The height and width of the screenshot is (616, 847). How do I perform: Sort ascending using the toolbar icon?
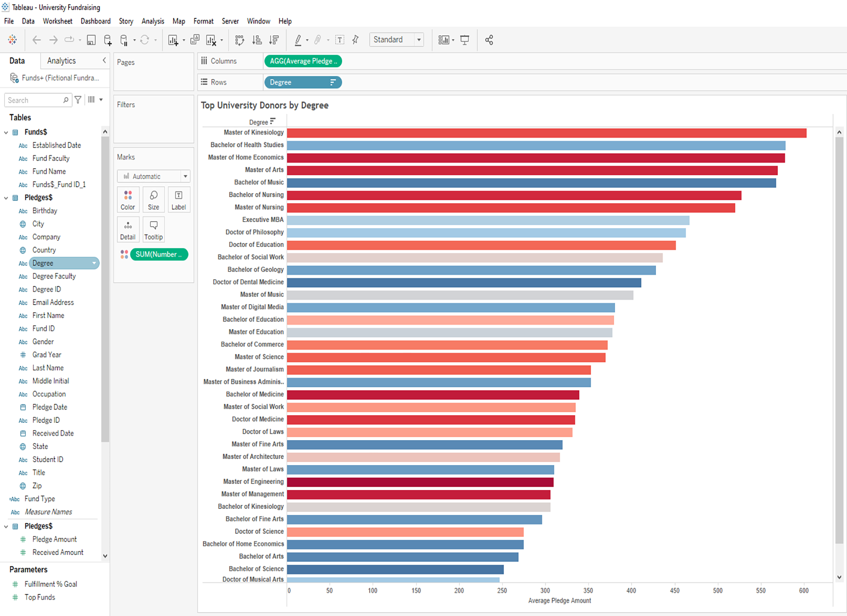click(x=257, y=40)
